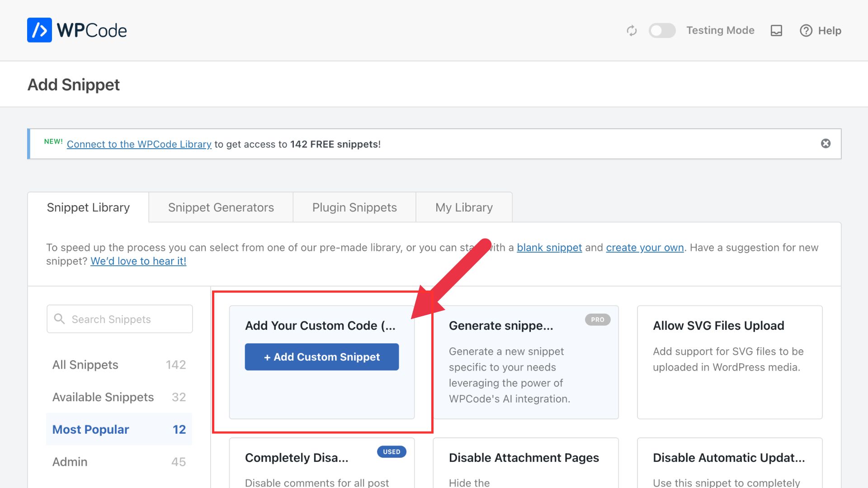Dismiss the WPCode Library notice
This screenshot has width=868, height=488.
(x=826, y=143)
